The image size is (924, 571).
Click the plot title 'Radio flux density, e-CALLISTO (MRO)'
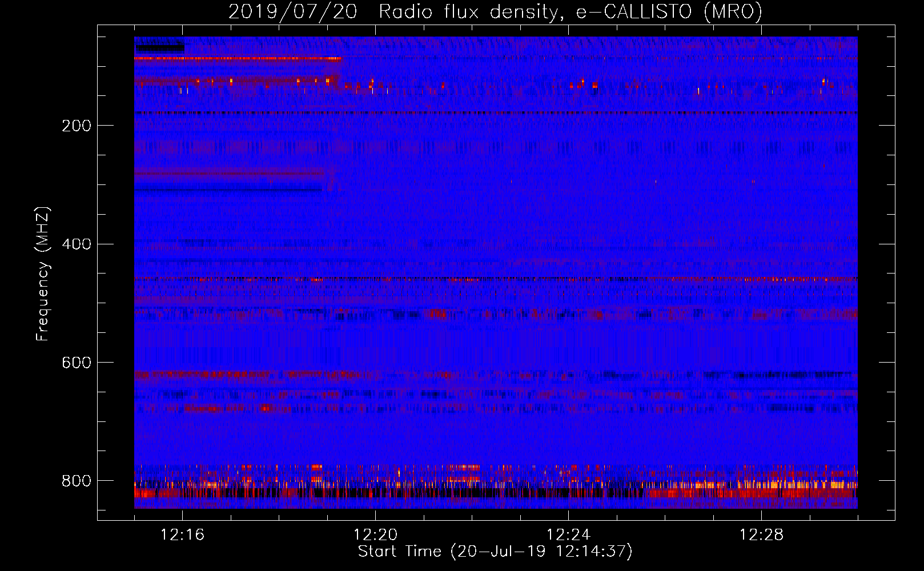571,11
